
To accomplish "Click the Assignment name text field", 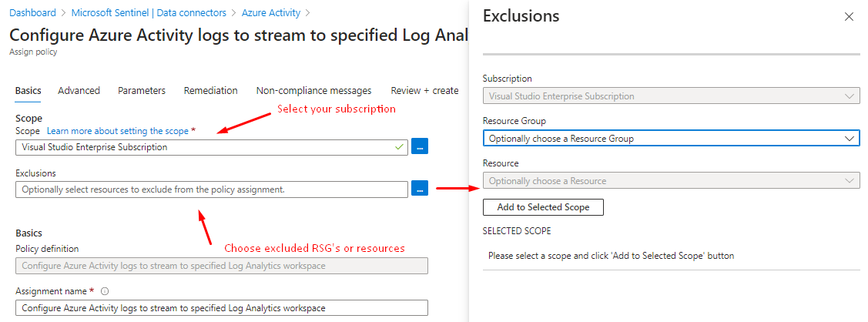I will tap(221, 307).
